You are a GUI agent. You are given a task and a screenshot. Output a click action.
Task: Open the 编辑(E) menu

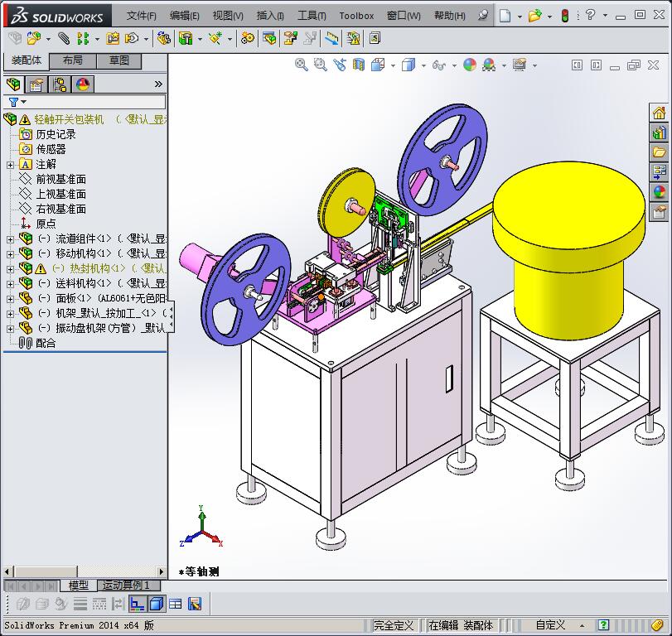pos(184,16)
